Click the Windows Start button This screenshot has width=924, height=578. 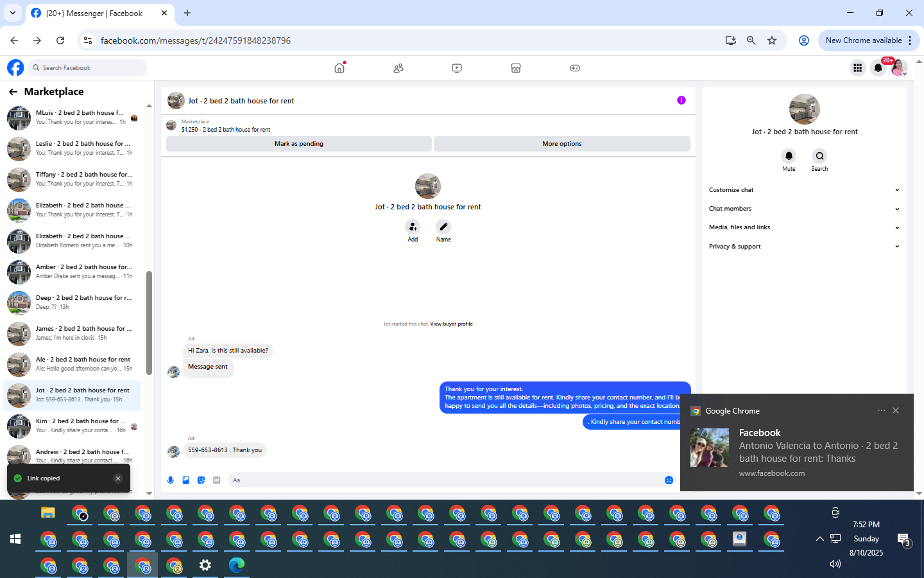pos(15,539)
